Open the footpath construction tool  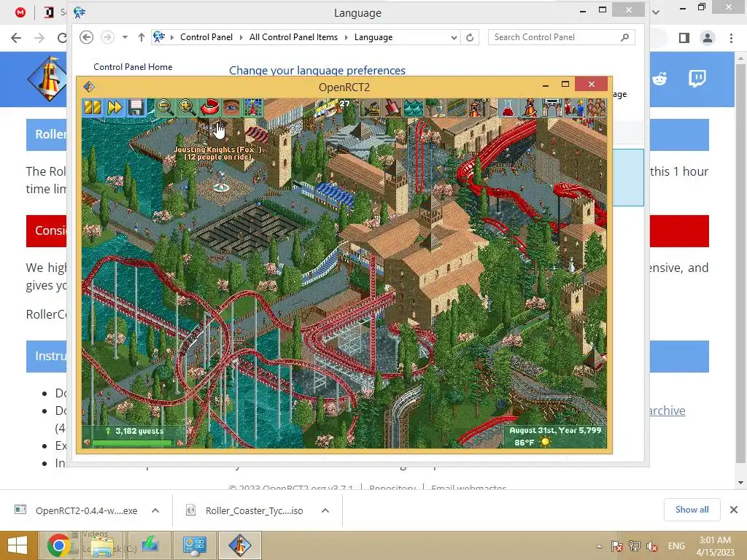(457, 108)
